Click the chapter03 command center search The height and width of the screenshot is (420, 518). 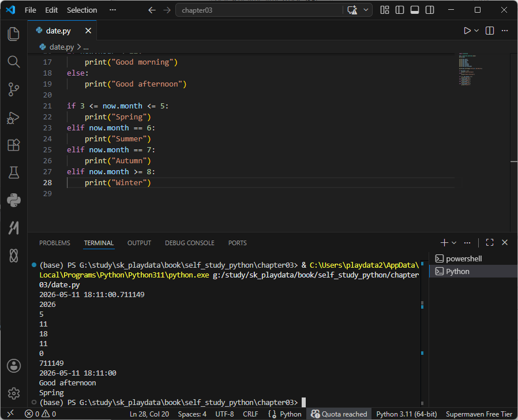(259, 10)
